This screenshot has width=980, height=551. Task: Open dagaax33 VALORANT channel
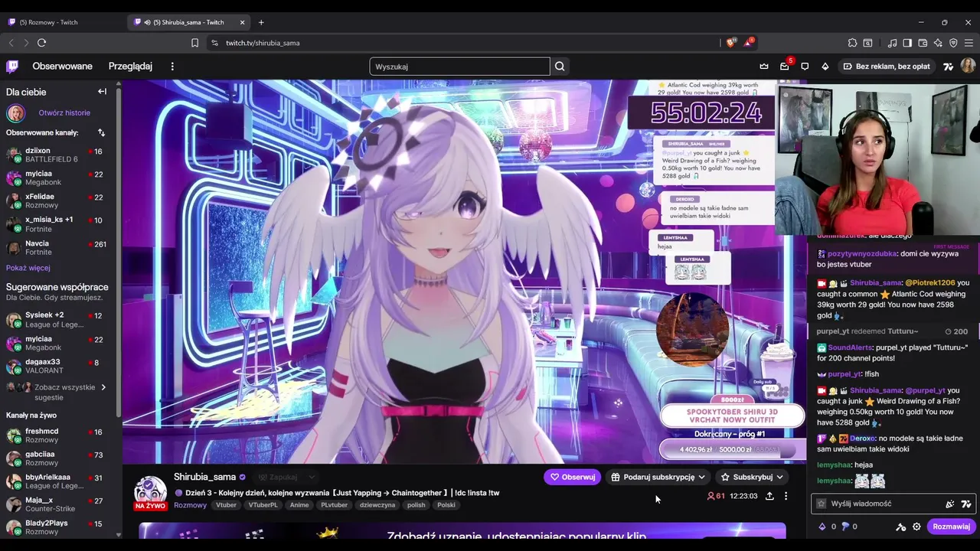(57, 366)
